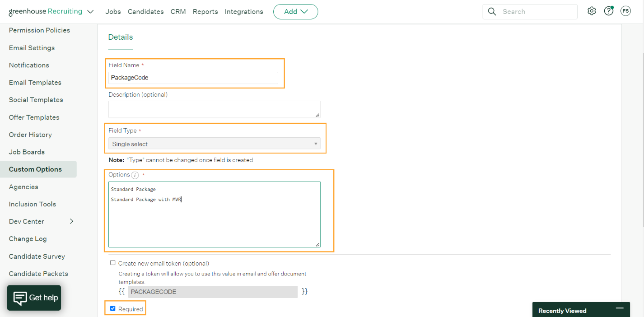Open Agencies page
This screenshot has width=644, height=317.
tap(23, 187)
